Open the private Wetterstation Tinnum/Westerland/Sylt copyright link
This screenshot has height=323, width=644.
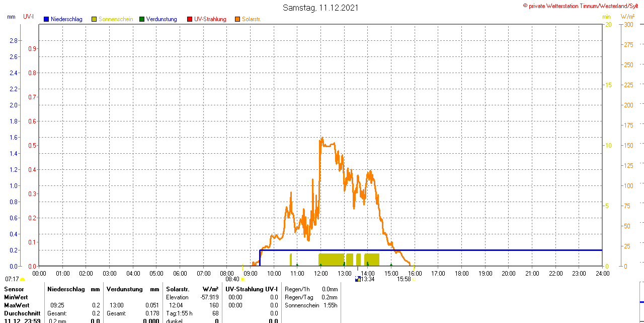point(583,6)
